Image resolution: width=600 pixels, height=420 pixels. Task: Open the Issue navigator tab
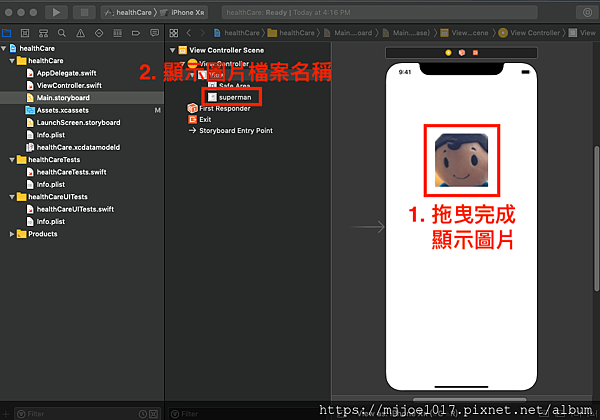tap(80, 33)
